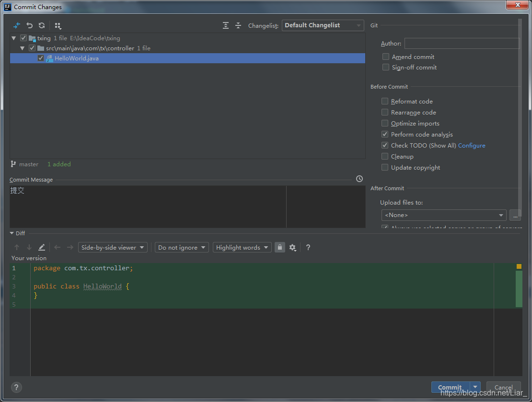Select the HelloWorld.java tree row
The width and height of the screenshot is (532, 402).
pos(187,58)
